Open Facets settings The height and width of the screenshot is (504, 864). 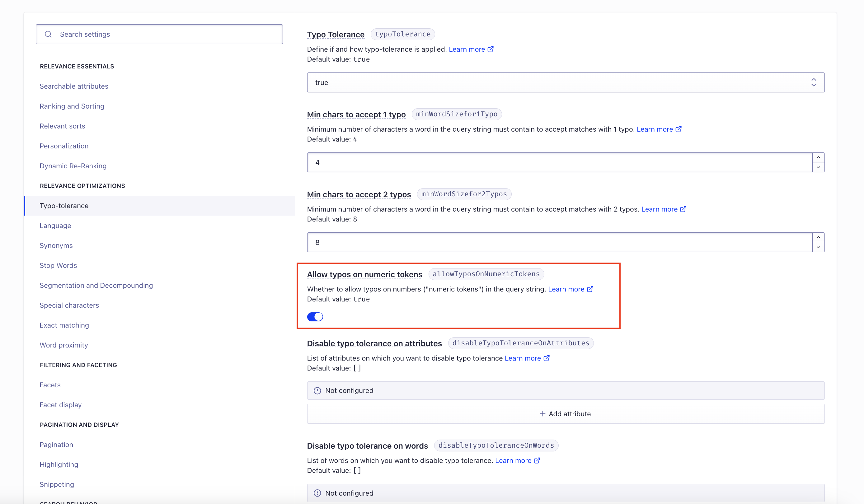[50, 385]
